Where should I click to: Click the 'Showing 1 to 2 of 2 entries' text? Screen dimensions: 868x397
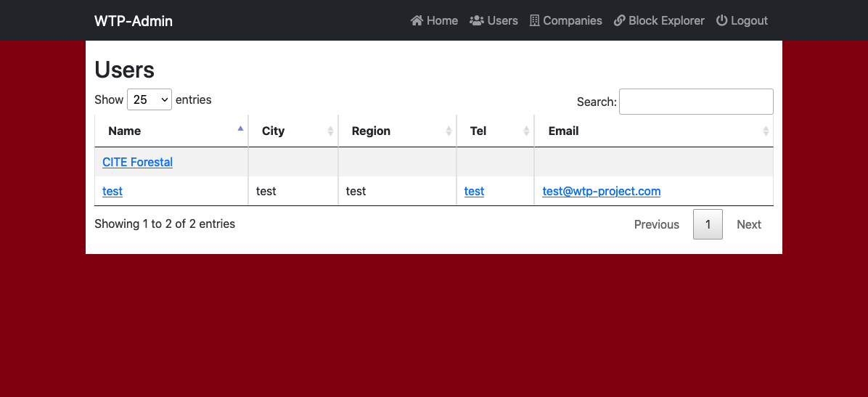pos(165,224)
